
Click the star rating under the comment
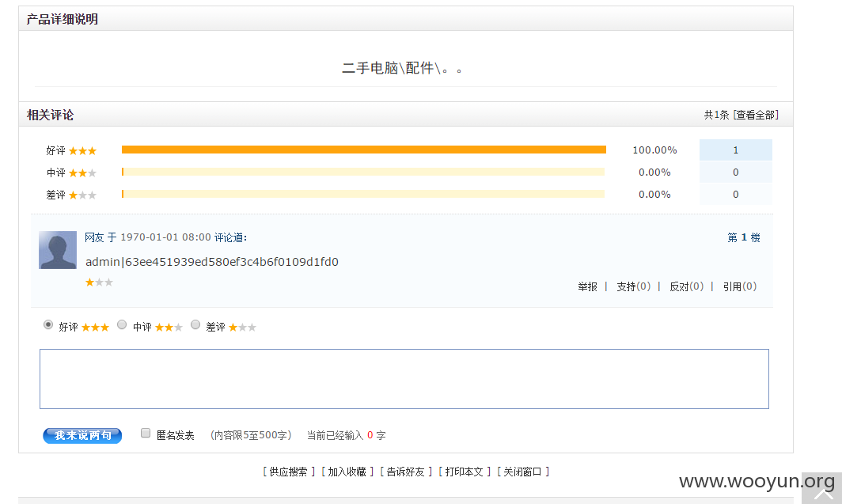tap(99, 282)
